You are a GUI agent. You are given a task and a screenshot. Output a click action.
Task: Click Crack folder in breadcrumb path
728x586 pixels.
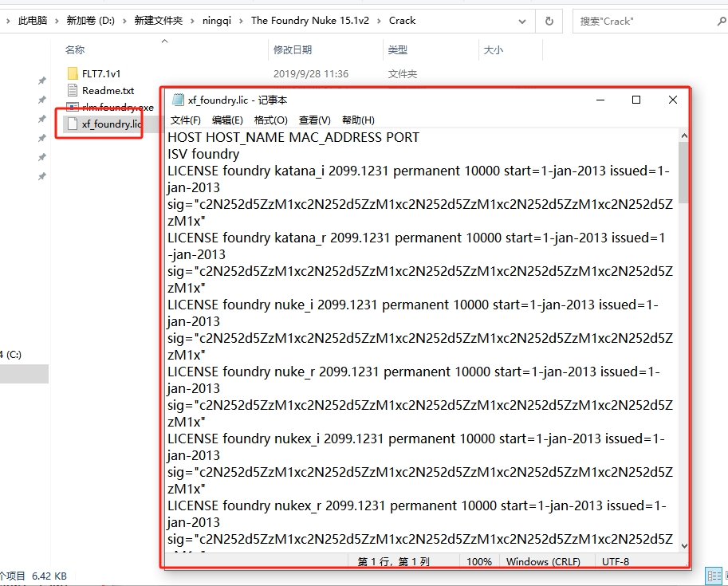402,21
